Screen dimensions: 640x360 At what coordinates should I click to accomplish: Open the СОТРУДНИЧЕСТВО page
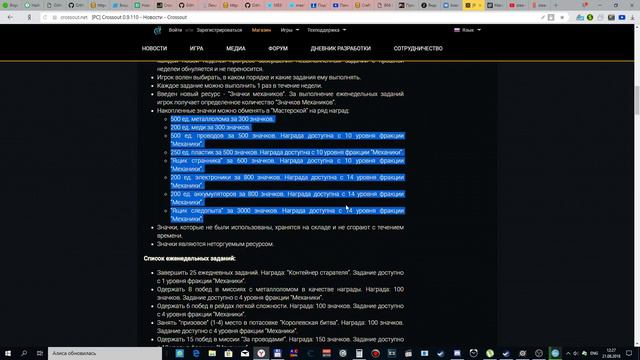[x=418, y=48]
